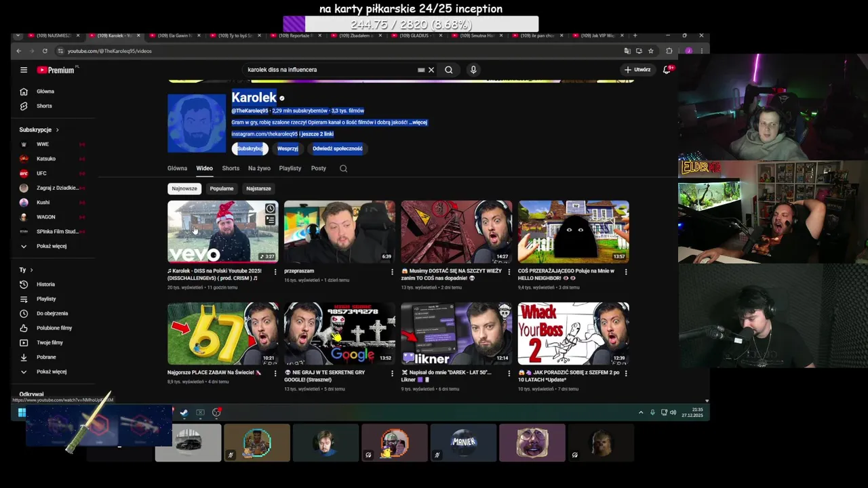The height and width of the screenshot is (488, 868).
Task: Show hidden system tray icons chevron
Action: pos(641,412)
